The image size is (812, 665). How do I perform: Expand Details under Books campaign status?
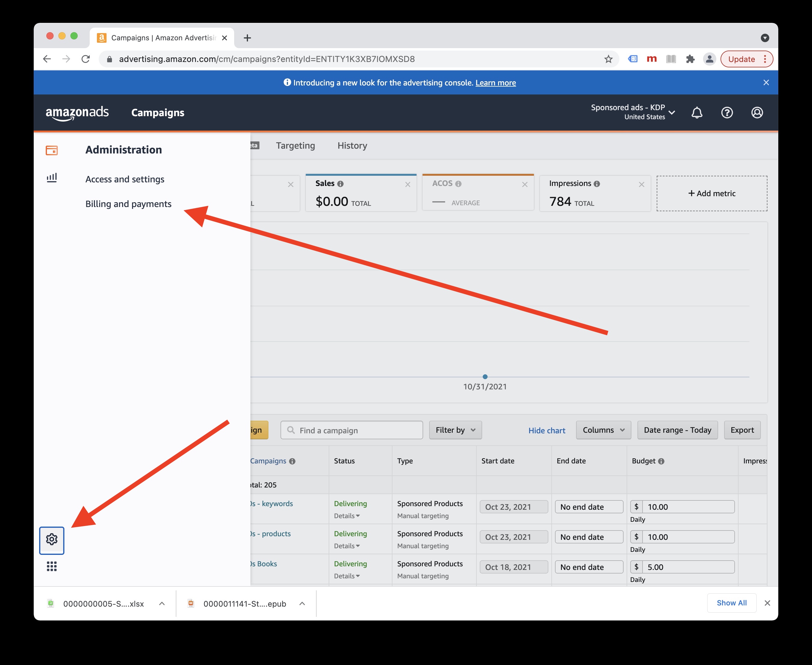point(347,576)
